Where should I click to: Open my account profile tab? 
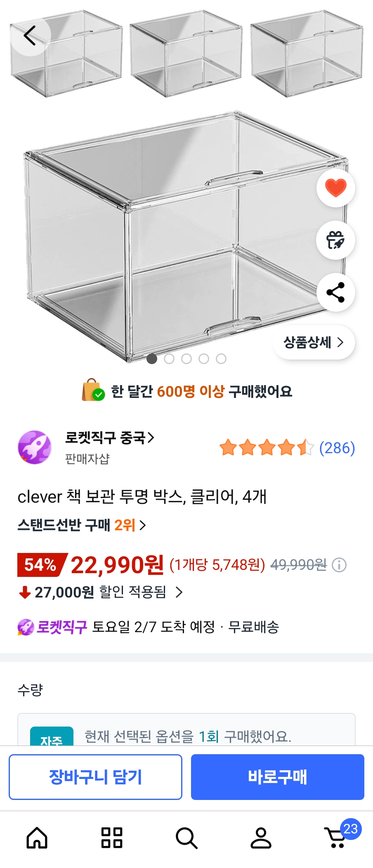tap(261, 838)
